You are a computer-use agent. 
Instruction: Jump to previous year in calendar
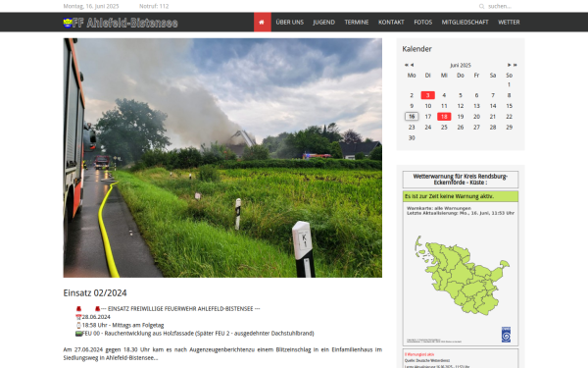coord(406,65)
